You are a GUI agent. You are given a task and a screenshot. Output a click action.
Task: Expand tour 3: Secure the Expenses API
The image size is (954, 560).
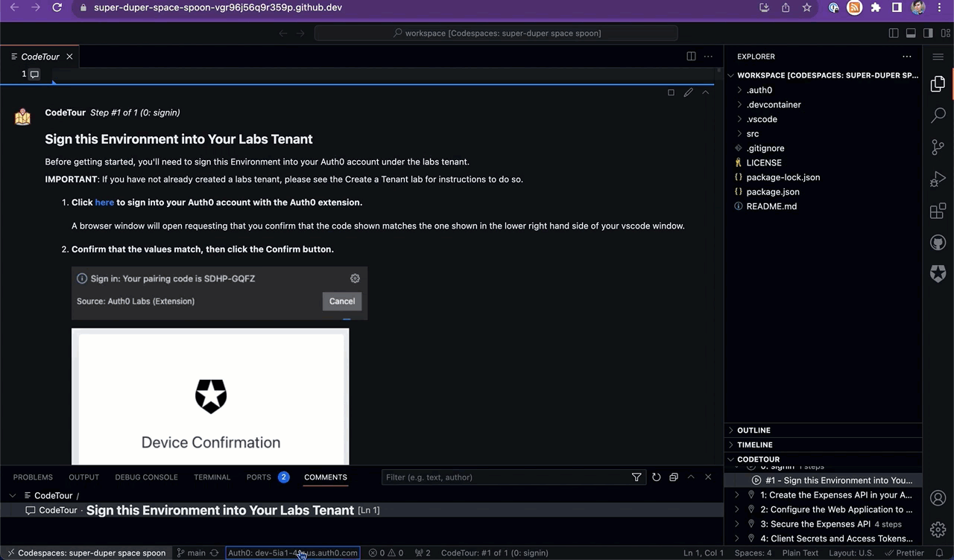823,524
